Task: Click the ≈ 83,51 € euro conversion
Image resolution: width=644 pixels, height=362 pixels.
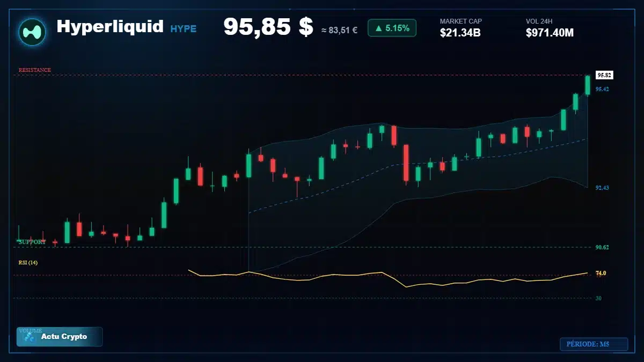Action: [x=339, y=30]
